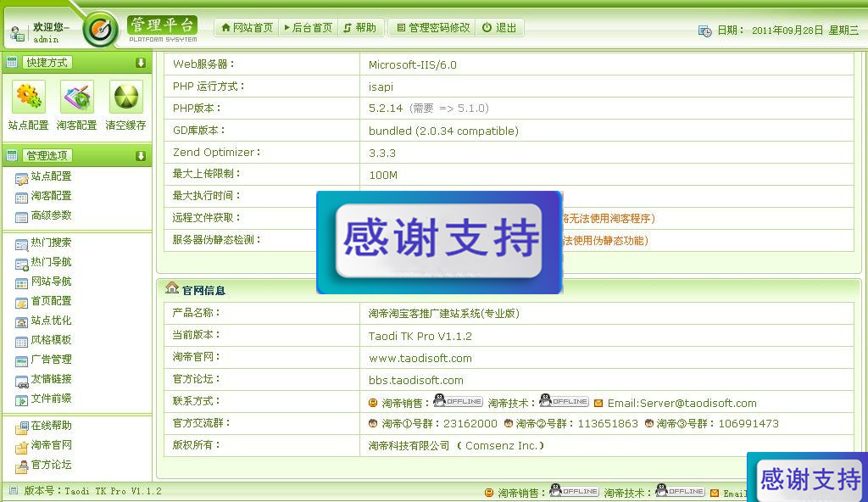Open the 风格模板 sidebar link
Screen dimensions: 868x502
point(51,340)
